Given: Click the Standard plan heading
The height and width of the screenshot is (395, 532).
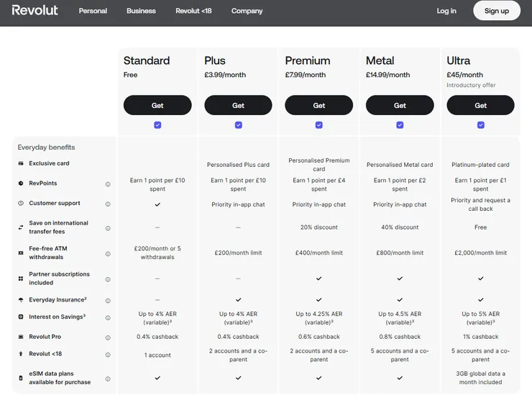Looking at the screenshot, I should coord(147,60).
